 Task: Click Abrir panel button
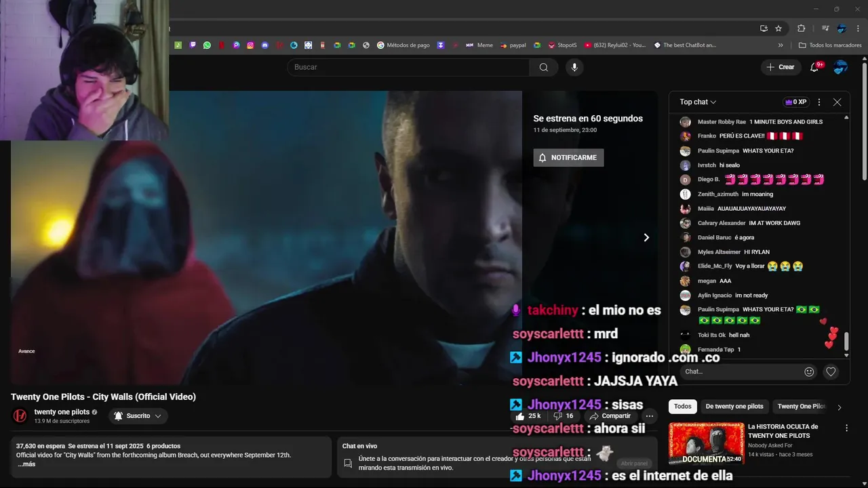[x=634, y=464]
